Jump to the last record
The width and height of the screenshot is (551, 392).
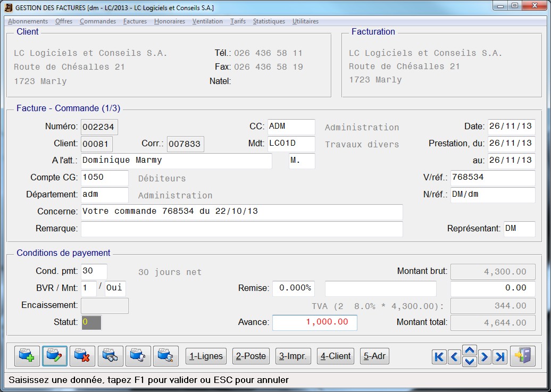tap(500, 357)
